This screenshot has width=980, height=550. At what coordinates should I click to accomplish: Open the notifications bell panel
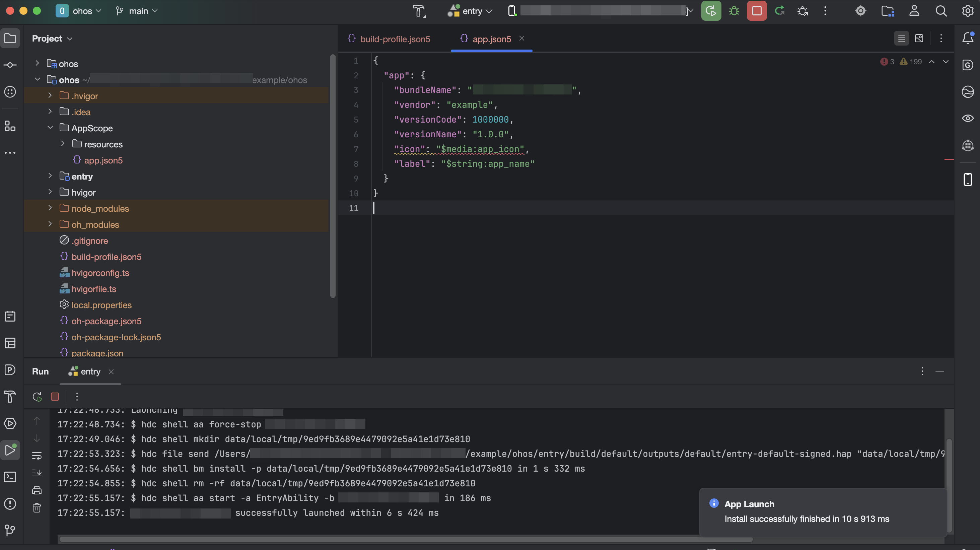[x=968, y=38]
